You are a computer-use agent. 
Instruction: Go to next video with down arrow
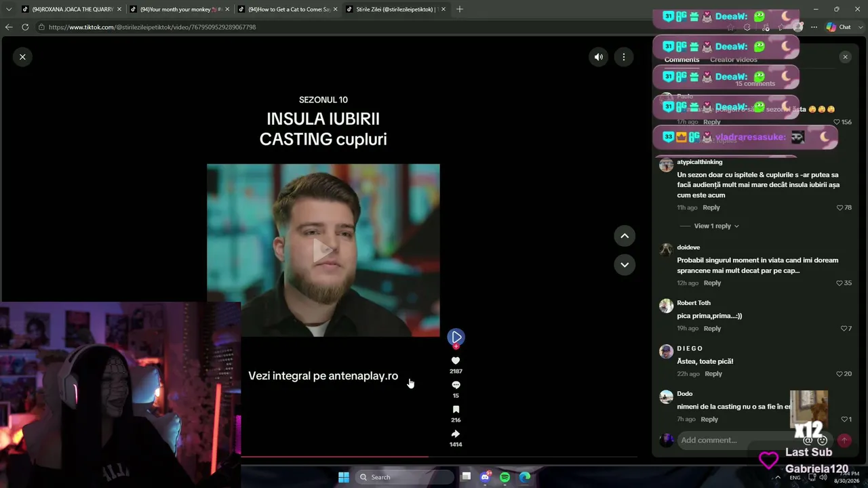[x=625, y=264]
